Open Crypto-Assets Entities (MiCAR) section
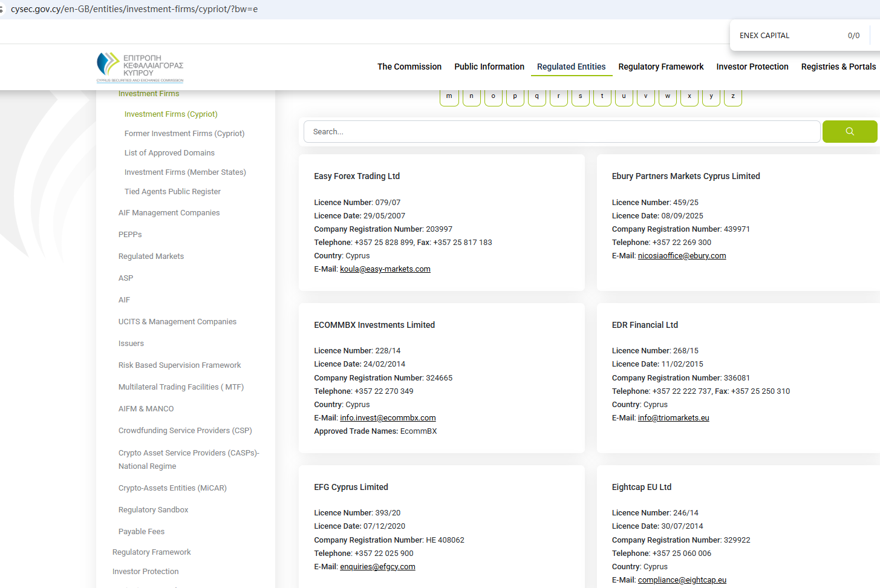 click(172, 488)
